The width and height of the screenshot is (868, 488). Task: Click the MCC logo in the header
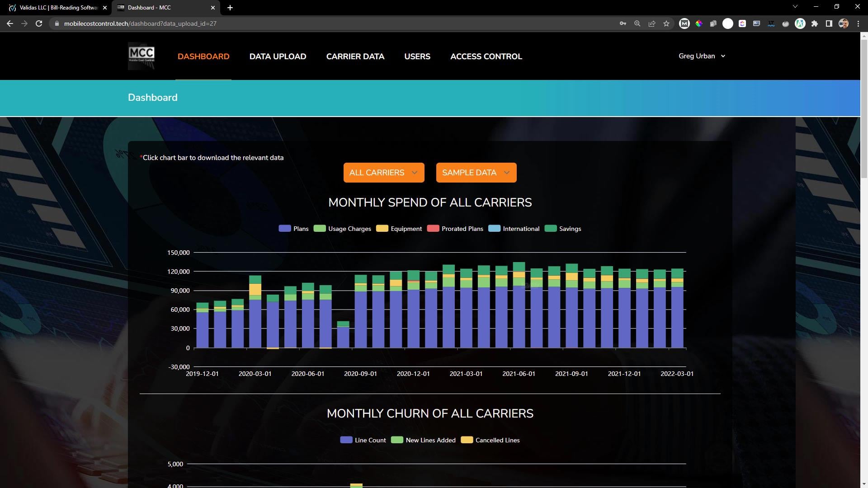[142, 56]
